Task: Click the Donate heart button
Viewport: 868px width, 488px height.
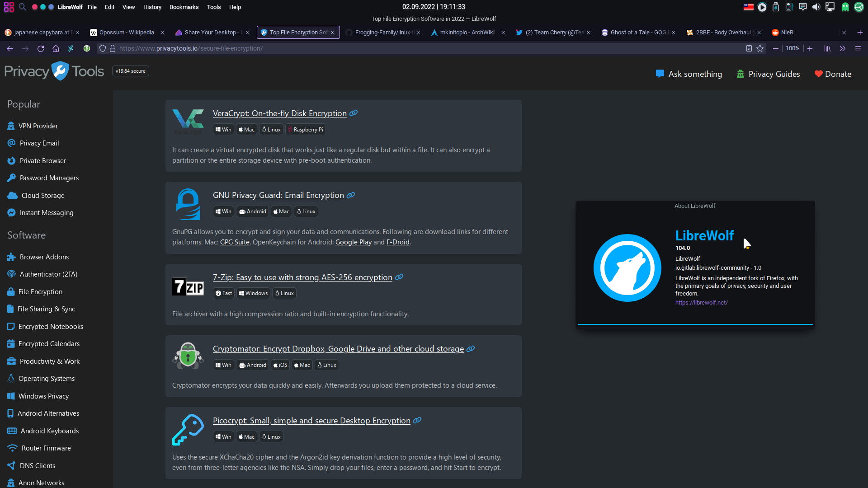Action: [833, 74]
